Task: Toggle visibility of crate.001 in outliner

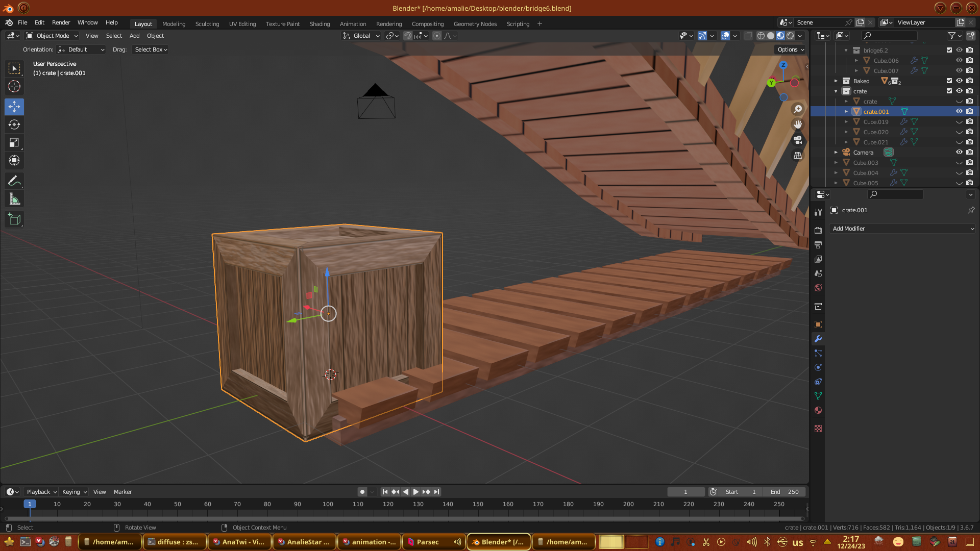Action: pos(959,111)
